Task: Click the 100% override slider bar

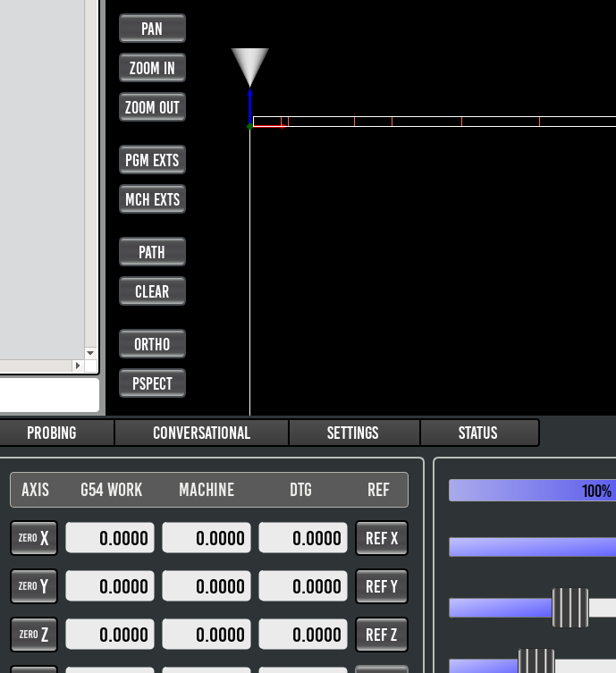Action: tap(532, 491)
